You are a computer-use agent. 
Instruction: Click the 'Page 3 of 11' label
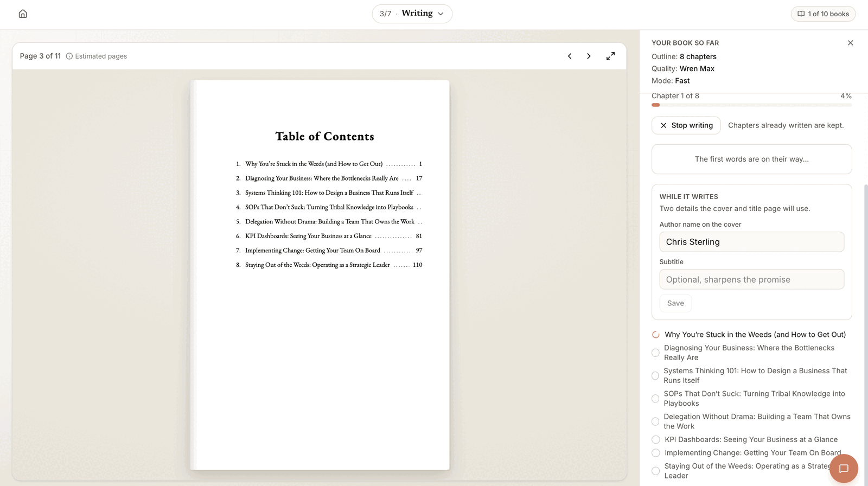click(x=40, y=56)
